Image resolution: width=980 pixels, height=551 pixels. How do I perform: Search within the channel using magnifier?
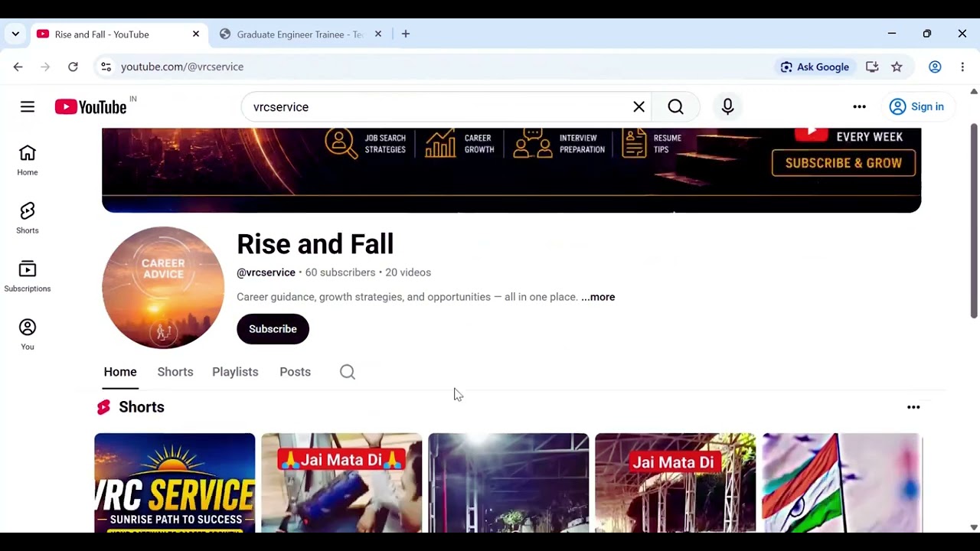tap(348, 372)
